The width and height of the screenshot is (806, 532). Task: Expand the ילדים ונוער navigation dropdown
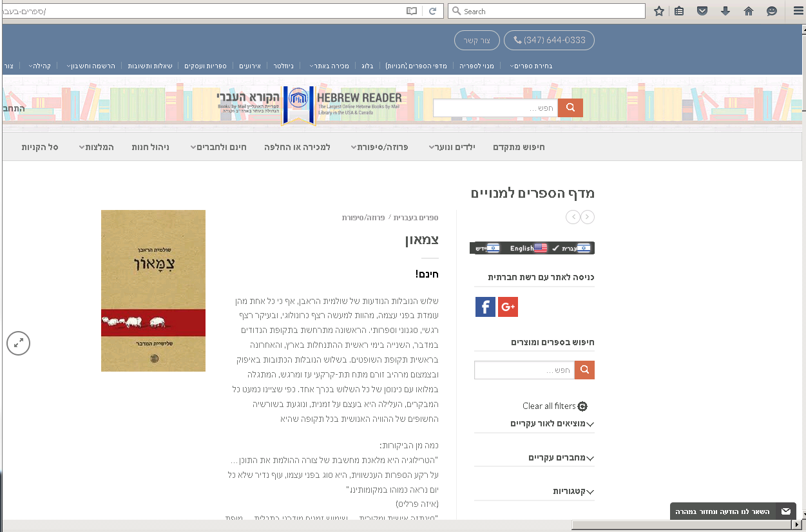[452, 147]
